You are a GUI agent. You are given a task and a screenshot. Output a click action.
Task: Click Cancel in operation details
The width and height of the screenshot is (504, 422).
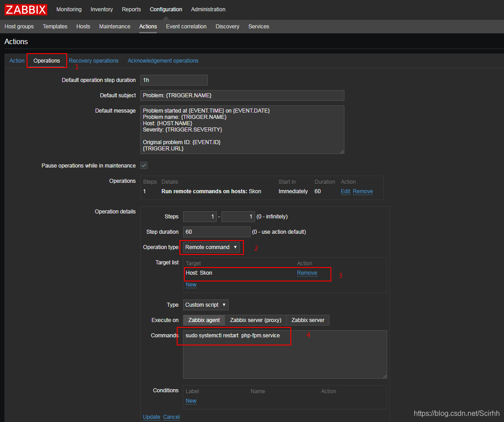coord(171,417)
